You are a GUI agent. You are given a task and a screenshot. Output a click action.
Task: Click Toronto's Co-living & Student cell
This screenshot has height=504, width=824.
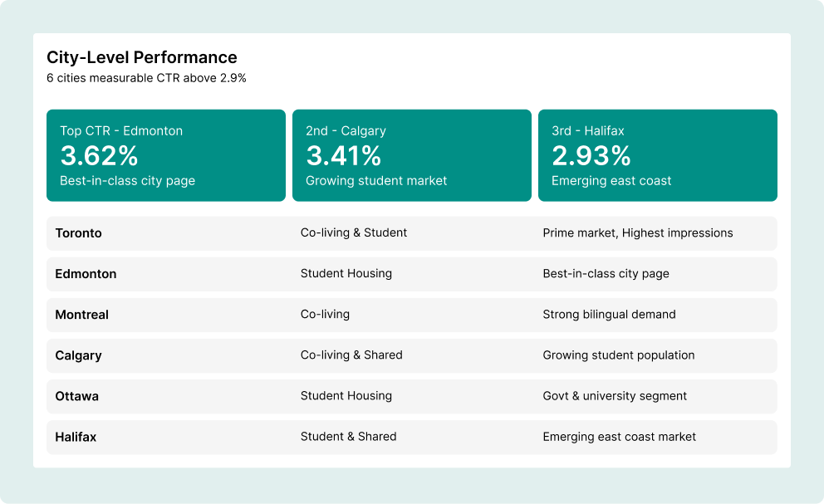(354, 233)
